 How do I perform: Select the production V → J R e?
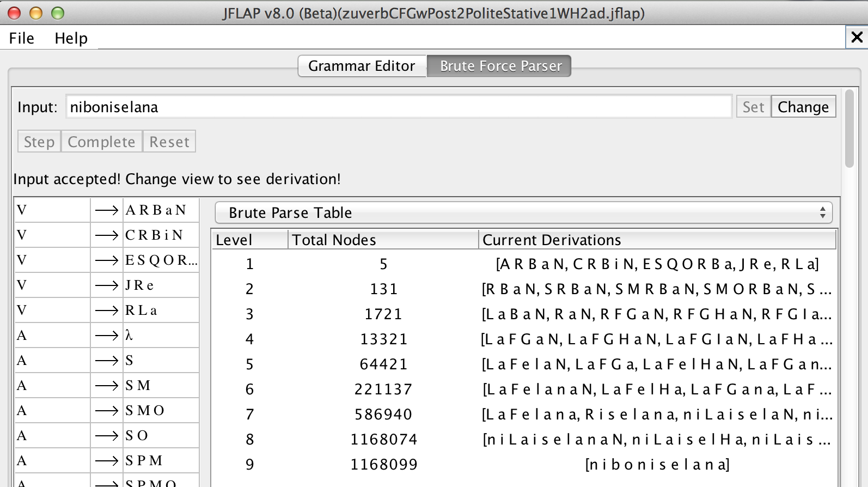(x=107, y=285)
